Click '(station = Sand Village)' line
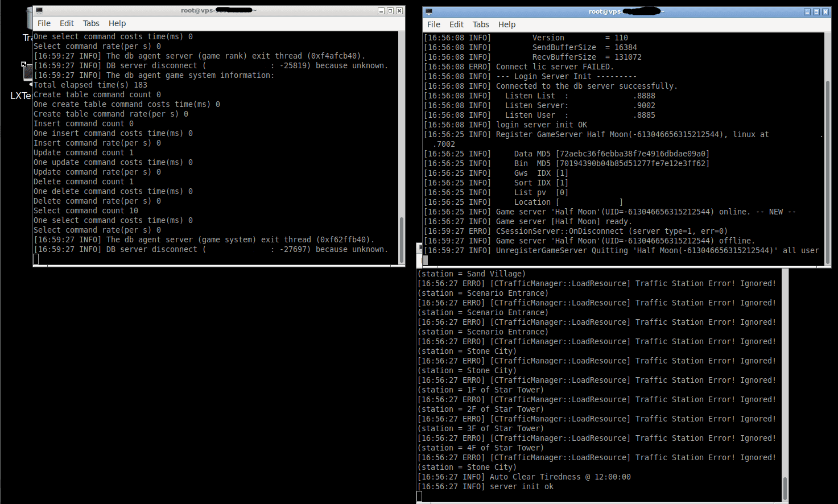The image size is (838, 504). point(472,274)
